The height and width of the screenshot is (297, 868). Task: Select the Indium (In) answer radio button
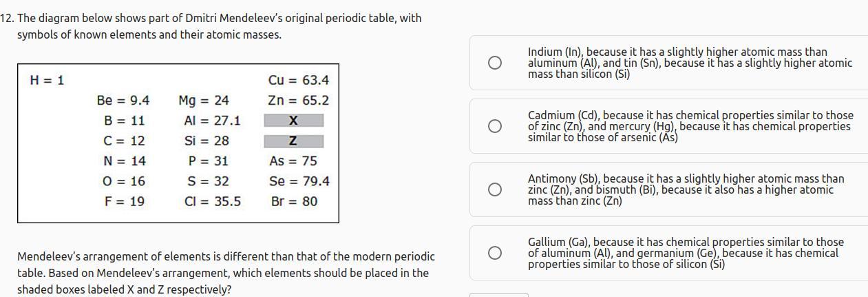[494, 63]
